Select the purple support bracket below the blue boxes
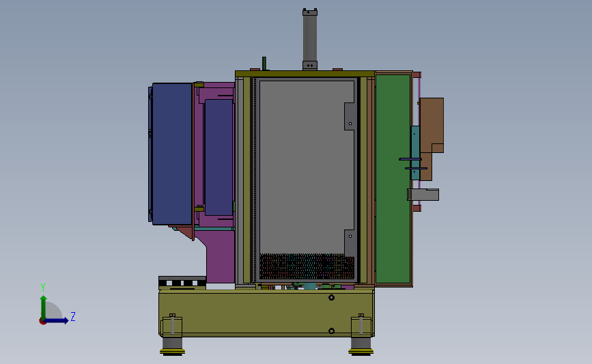The image size is (592, 364). [221, 257]
